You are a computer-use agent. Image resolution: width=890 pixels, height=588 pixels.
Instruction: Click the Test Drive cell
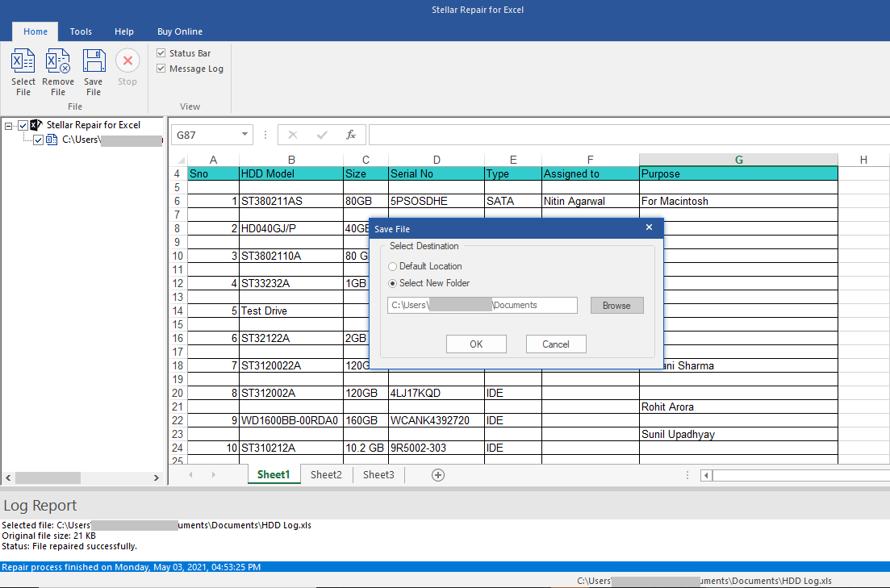pyautogui.click(x=291, y=311)
